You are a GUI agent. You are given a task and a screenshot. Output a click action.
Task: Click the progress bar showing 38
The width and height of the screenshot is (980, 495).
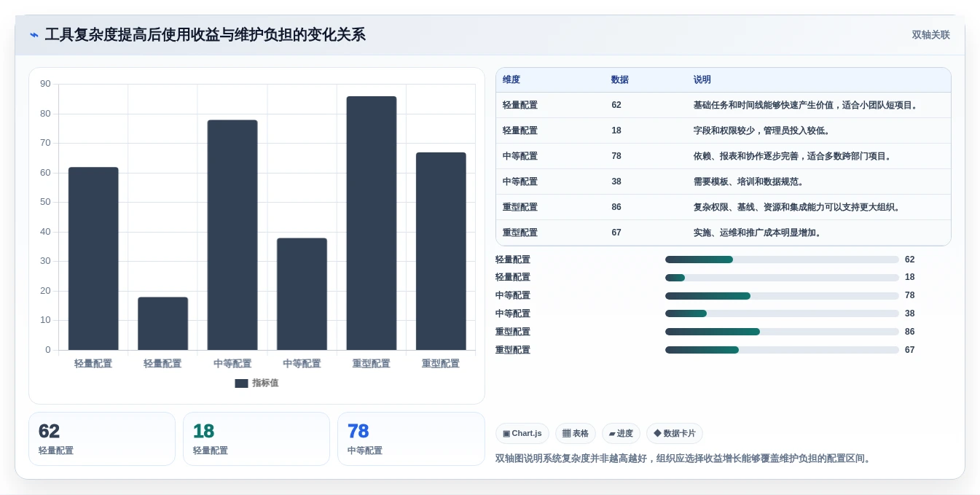[x=782, y=313]
